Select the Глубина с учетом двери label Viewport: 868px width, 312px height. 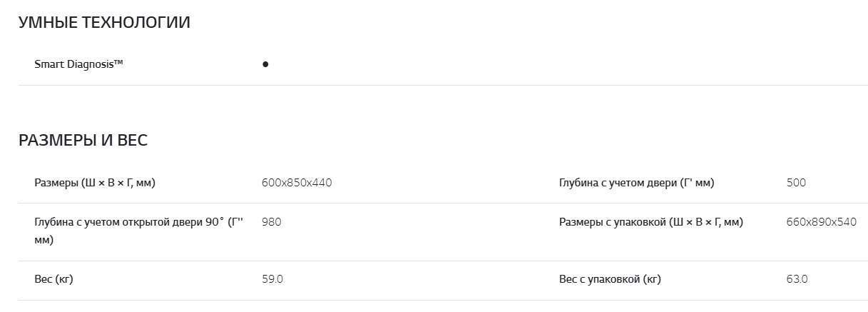636,183
